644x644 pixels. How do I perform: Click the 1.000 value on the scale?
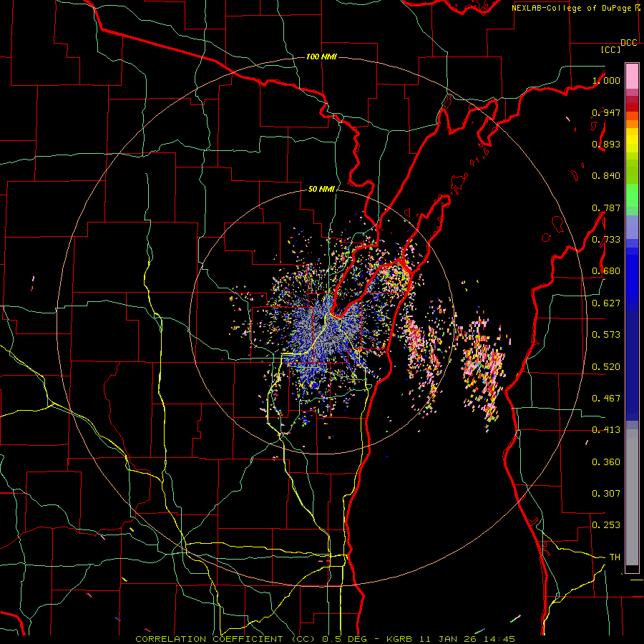tap(606, 80)
